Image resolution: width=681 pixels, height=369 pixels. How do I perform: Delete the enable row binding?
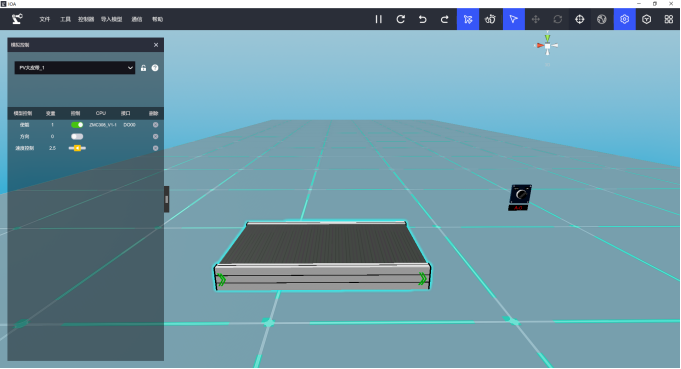click(155, 125)
